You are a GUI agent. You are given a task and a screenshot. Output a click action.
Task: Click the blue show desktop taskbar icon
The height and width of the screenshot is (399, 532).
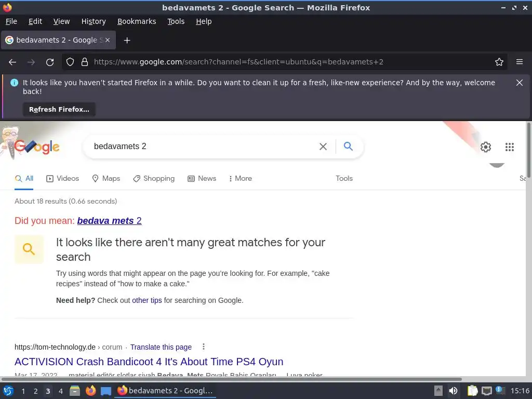[106, 391]
